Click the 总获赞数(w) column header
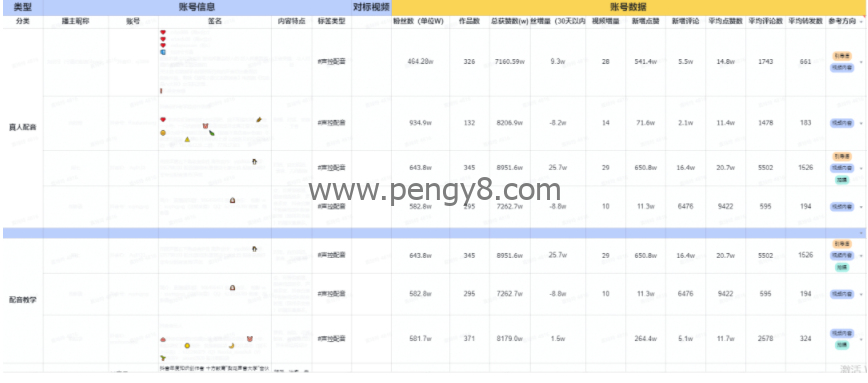 coord(510,22)
